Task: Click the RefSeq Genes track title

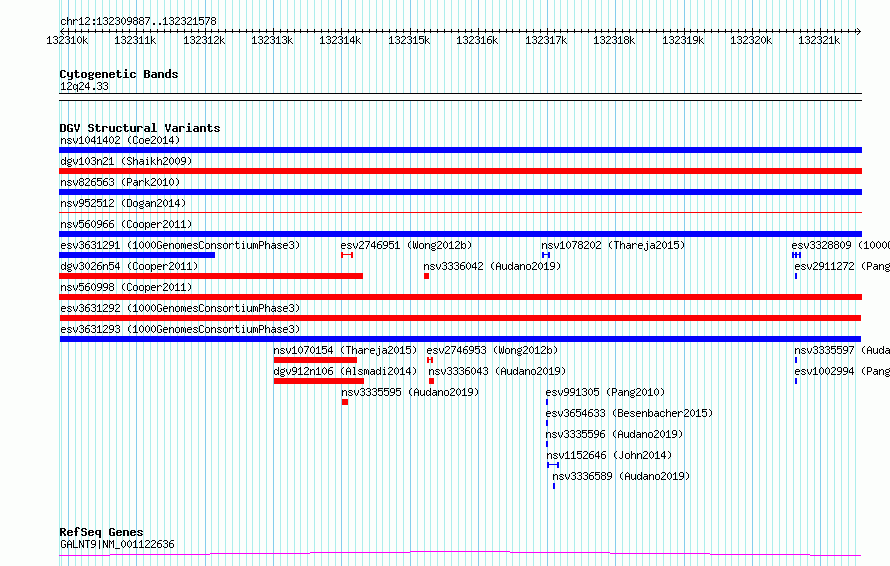Action: coord(101,532)
